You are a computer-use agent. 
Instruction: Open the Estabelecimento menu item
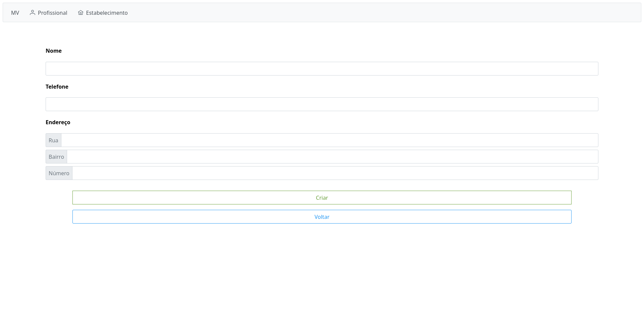coord(103,13)
